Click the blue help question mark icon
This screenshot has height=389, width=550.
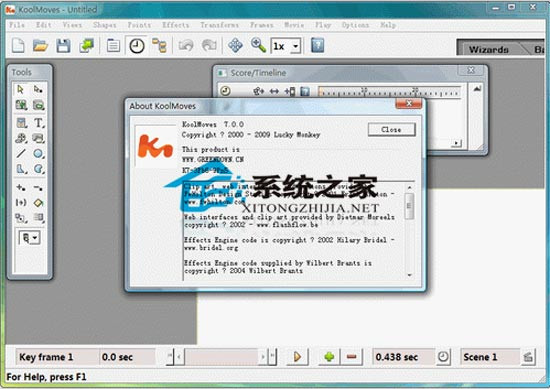(318, 46)
